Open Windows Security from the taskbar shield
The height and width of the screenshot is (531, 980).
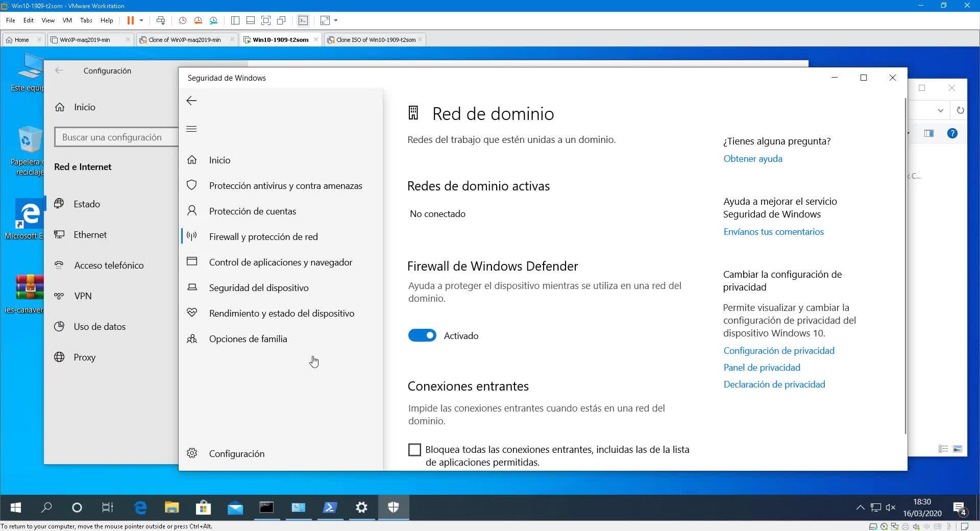(393, 507)
